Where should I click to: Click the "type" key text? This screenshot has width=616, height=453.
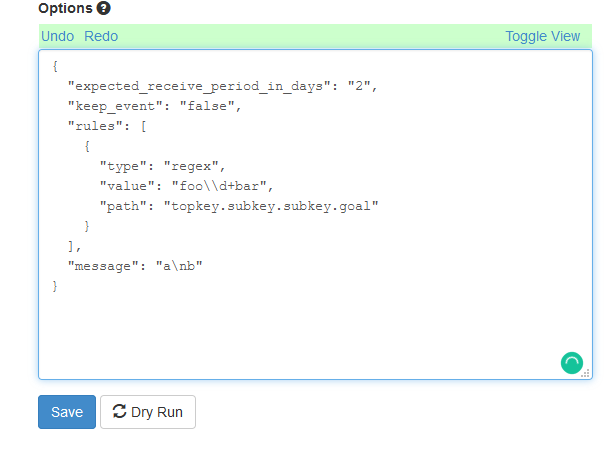(x=123, y=166)
